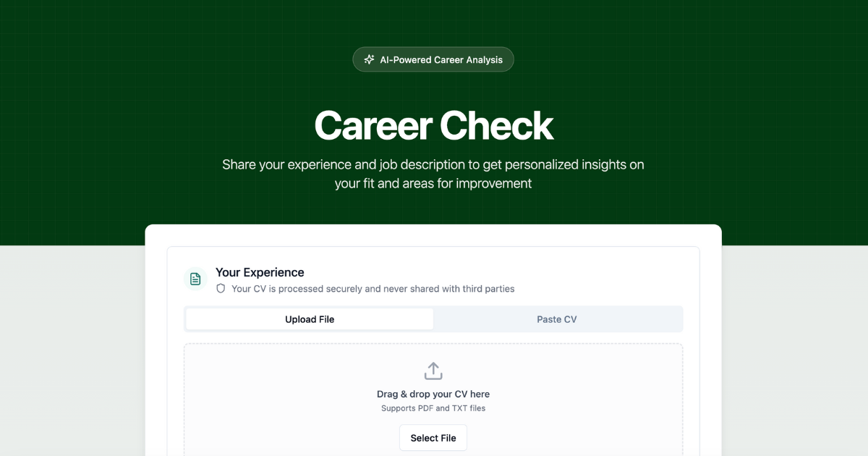Click the 'Supports PDF and TXT files' label
The image size is (868, 456).
click(433, 408)
